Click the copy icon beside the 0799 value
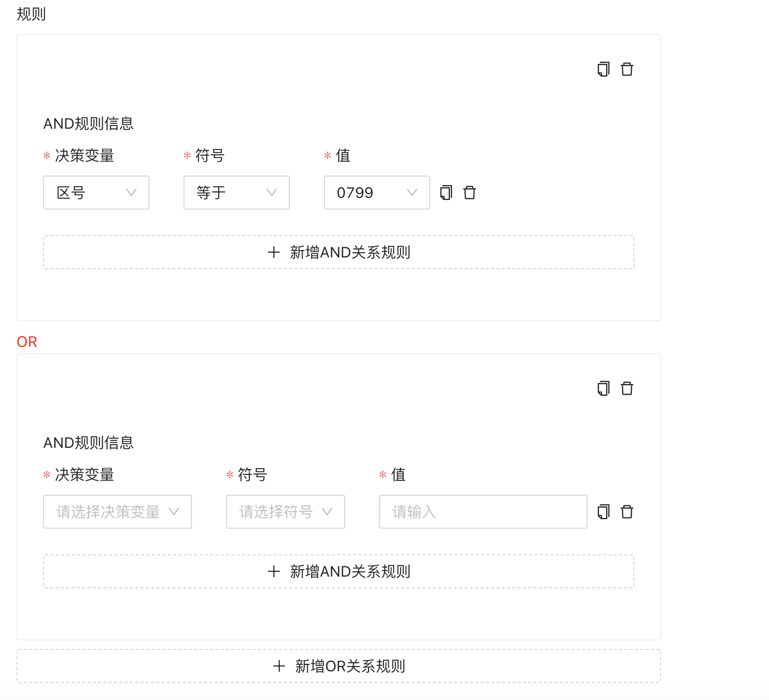Screen dimensions: 769x700 click(446, 193)
